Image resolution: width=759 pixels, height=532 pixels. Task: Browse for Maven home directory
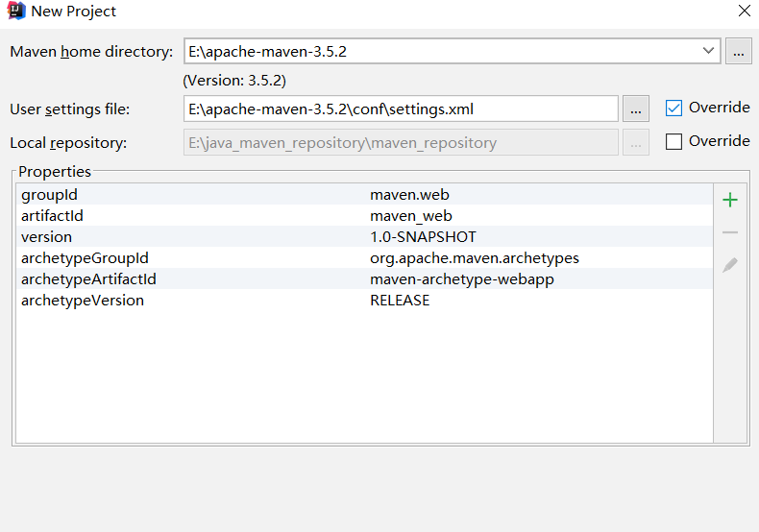point(738,51)
